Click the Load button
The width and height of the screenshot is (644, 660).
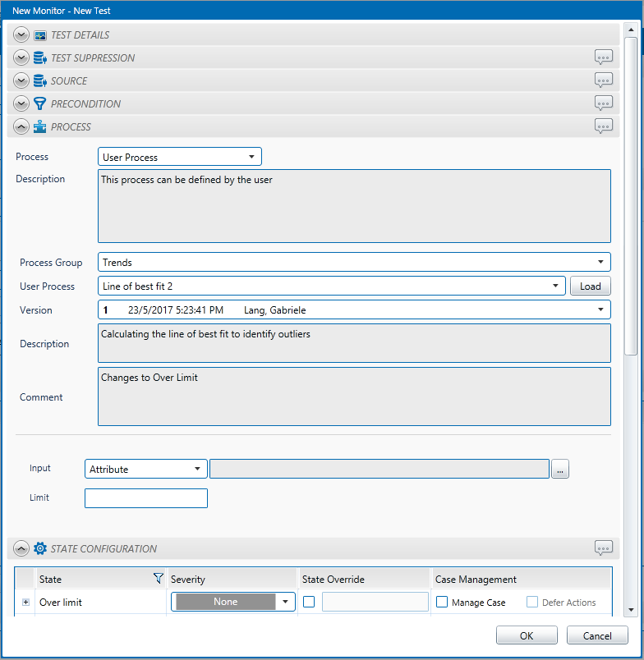(591, 286)
